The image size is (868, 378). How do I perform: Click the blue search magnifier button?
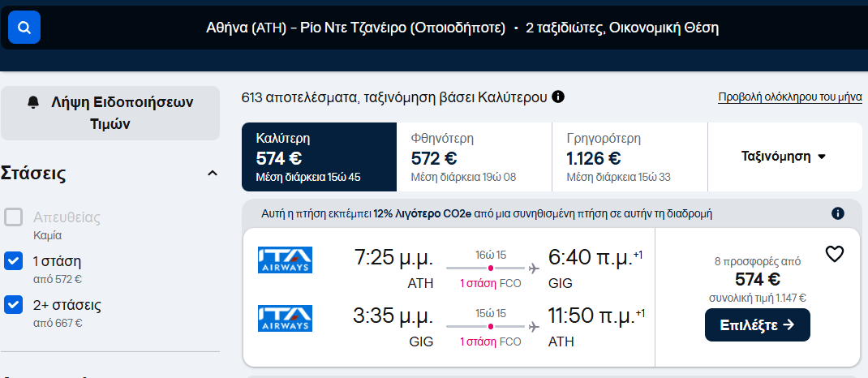click(x=24, y=28)
